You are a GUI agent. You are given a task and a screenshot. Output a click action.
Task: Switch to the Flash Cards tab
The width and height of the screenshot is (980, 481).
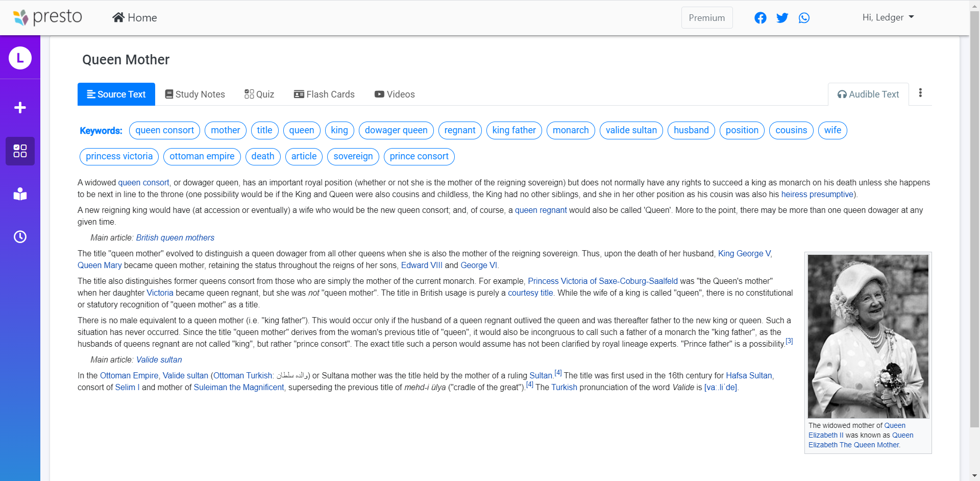tap(324, 94)
